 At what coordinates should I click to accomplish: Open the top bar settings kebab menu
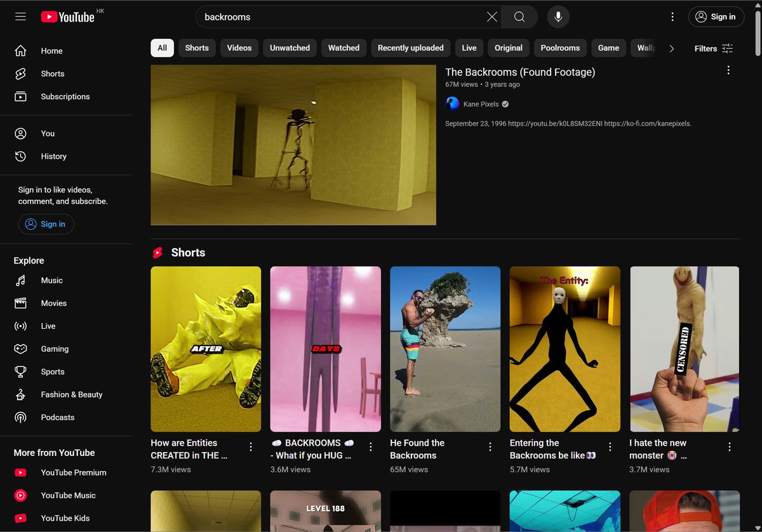click(672, 17)
